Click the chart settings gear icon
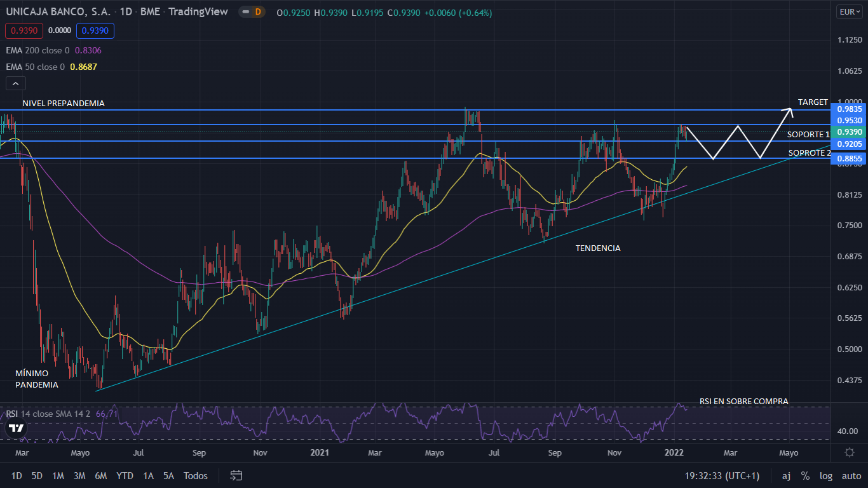 coord(850,452)
